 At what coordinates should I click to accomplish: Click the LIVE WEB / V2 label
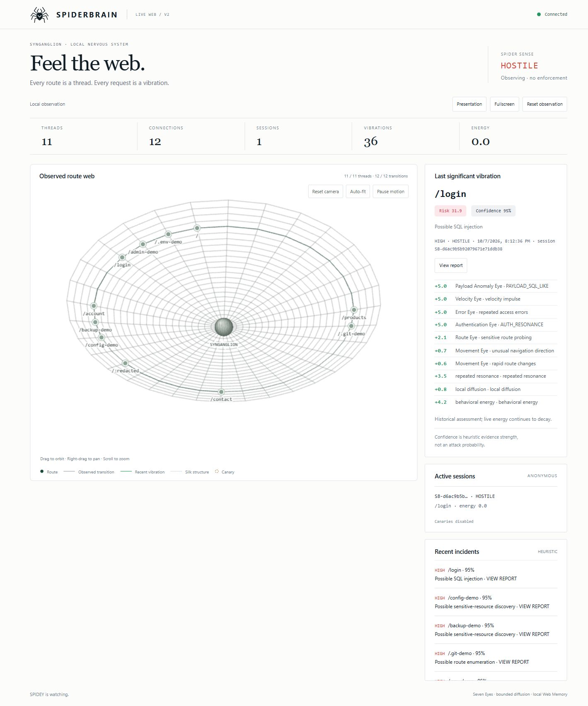tap(152, 15)
